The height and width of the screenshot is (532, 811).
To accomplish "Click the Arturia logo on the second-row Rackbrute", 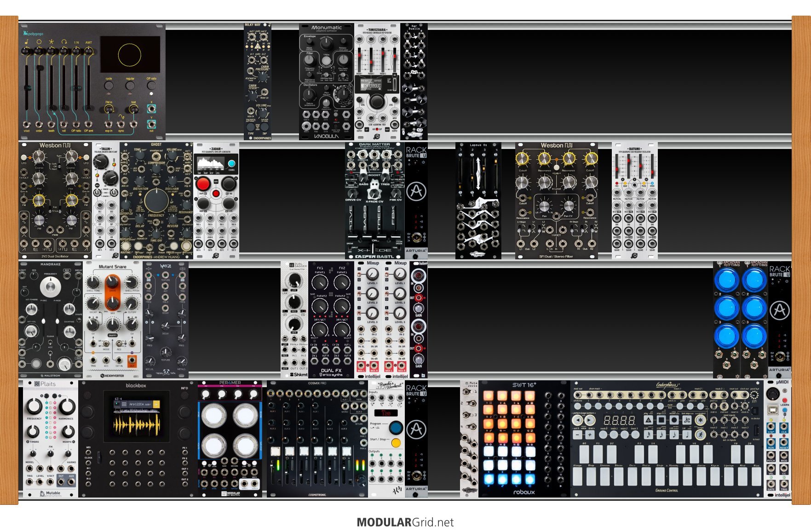I will pos(416,191).
